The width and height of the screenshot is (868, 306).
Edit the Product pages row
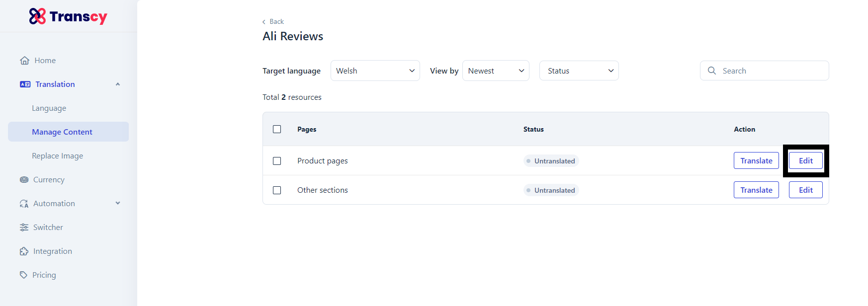click(806, 160)
